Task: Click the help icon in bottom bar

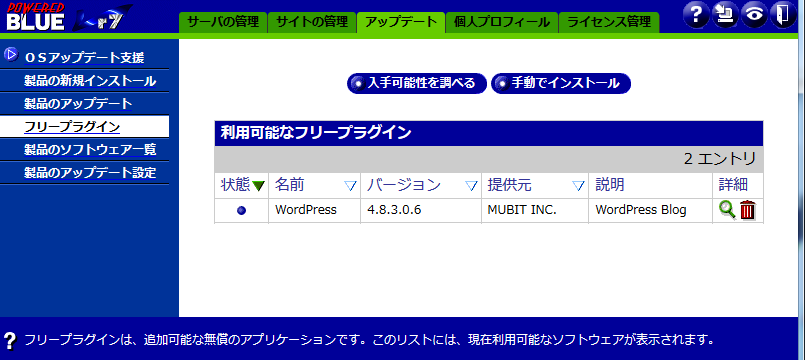Action: 10,340
